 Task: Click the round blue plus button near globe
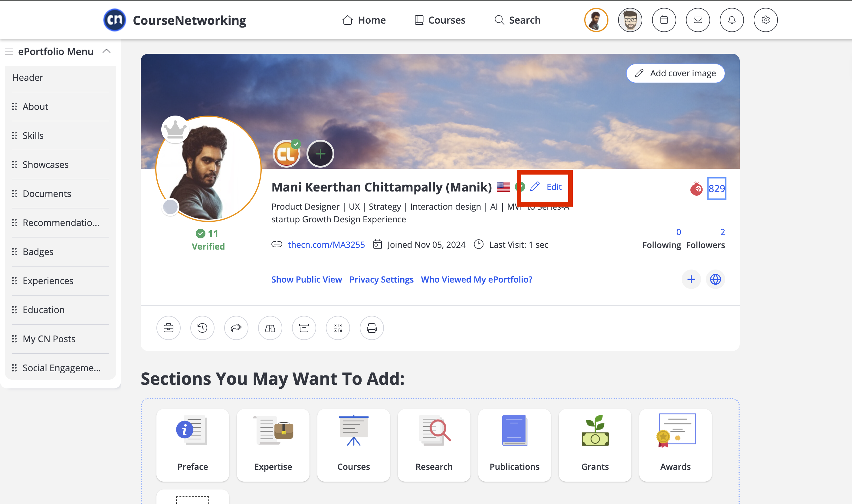point(691,279)
